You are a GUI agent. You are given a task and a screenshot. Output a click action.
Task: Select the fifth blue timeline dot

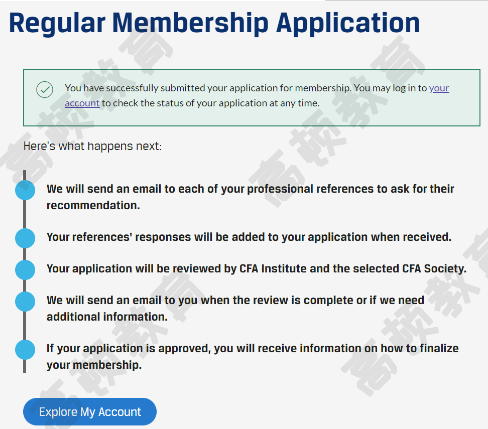pos(25,349)
